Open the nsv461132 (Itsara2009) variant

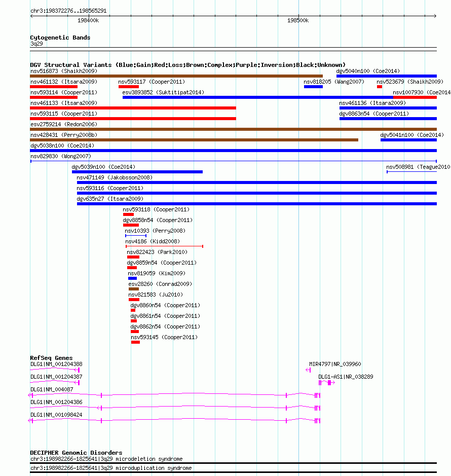64,82
